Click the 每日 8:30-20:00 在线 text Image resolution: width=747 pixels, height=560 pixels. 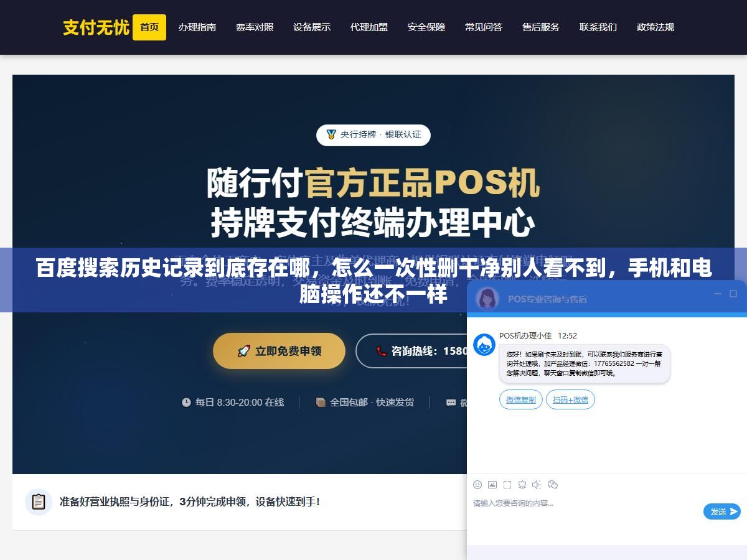tap(240, 403)
